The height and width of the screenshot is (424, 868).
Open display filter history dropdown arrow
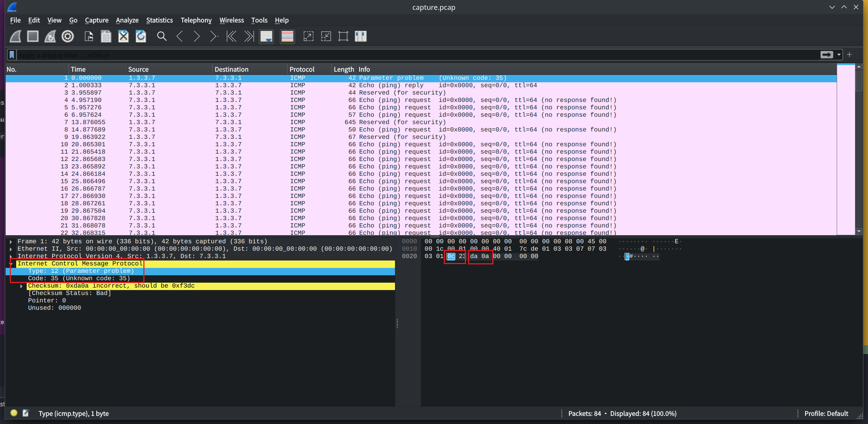pyautogui.click(x=839, y=55)
